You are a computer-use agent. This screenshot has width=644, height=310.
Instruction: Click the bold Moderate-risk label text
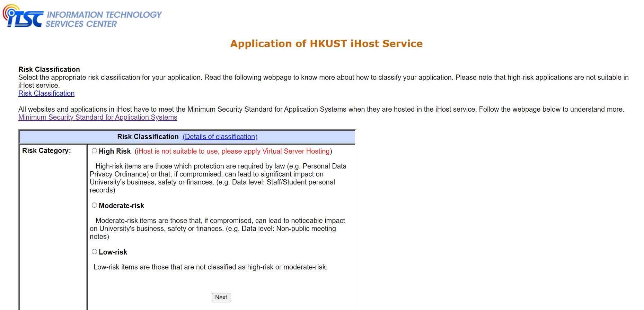point(121,206)
